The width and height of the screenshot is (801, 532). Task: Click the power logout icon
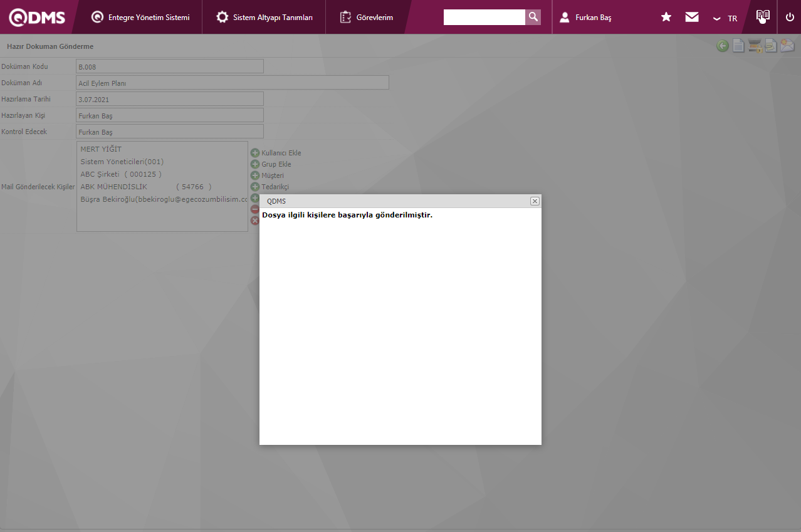click(790, 17)
